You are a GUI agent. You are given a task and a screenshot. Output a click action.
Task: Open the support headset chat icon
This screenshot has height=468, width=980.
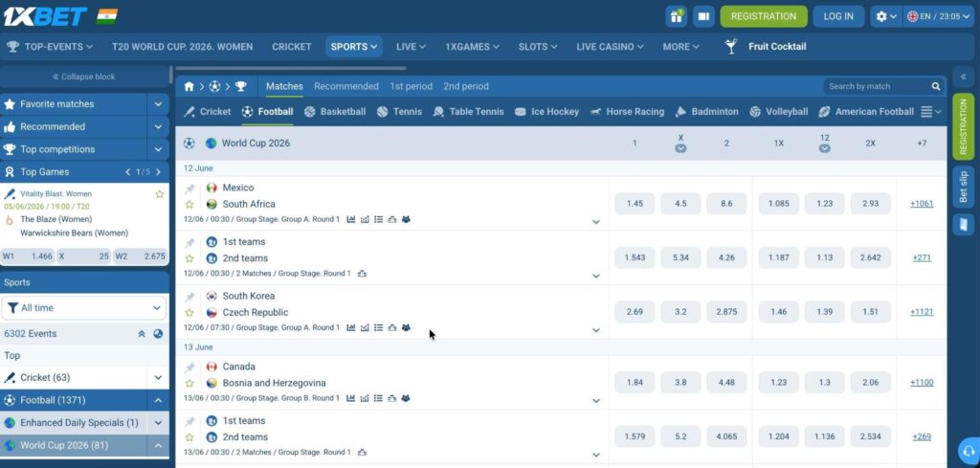click(969, 451)
